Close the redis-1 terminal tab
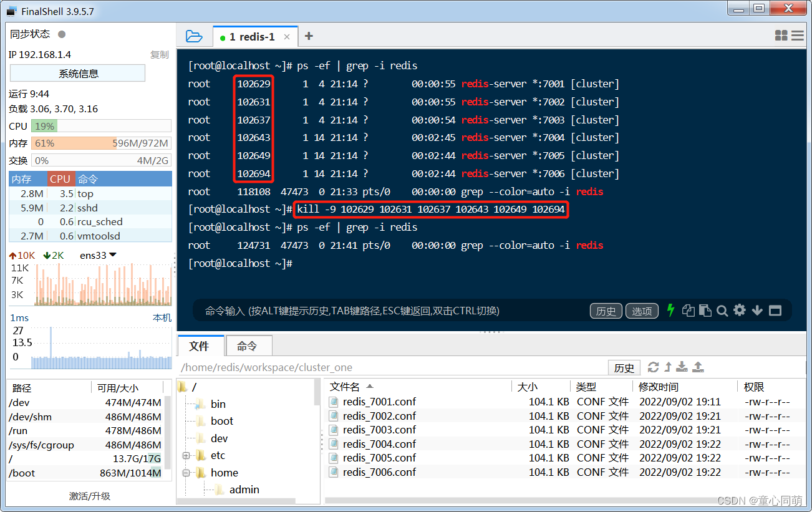812x512 pixels. (x=287, y=37)
